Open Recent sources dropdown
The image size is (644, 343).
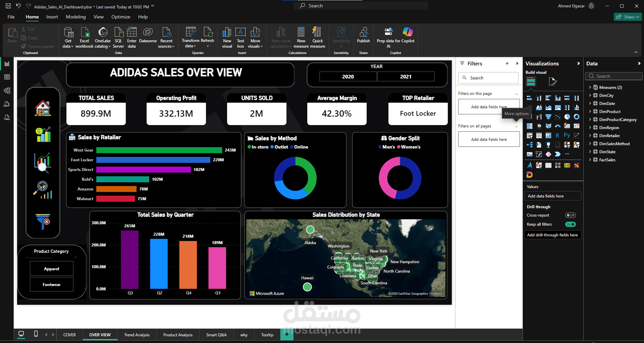point(166,38)
